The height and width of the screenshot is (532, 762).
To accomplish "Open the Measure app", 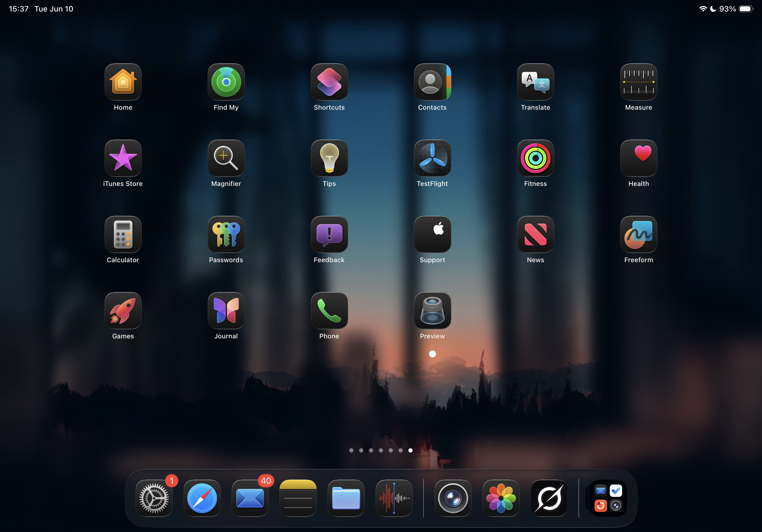I will pyautogui.click(x=639, y=82).
